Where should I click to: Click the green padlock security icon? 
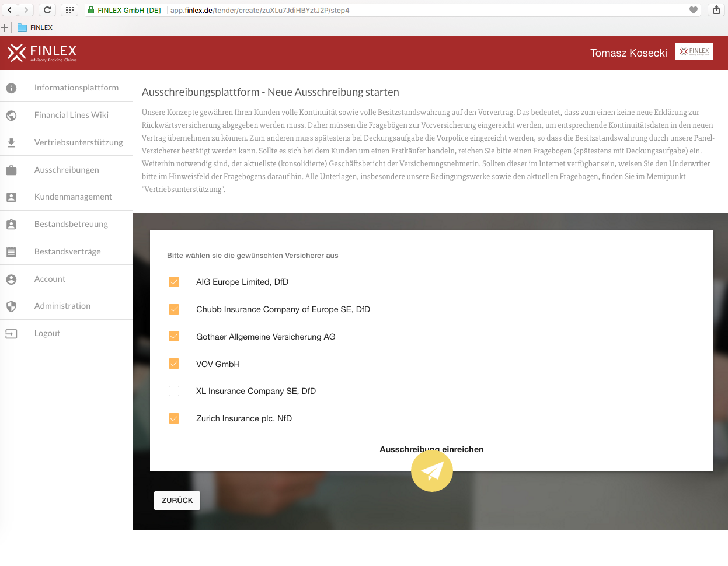point(91,10)
